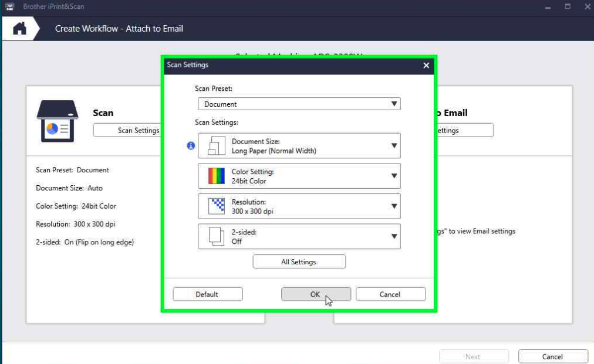Click the scanner icon in Scan panel
Viewport: 594px width, 364px height.
click(x=57, y=121)
